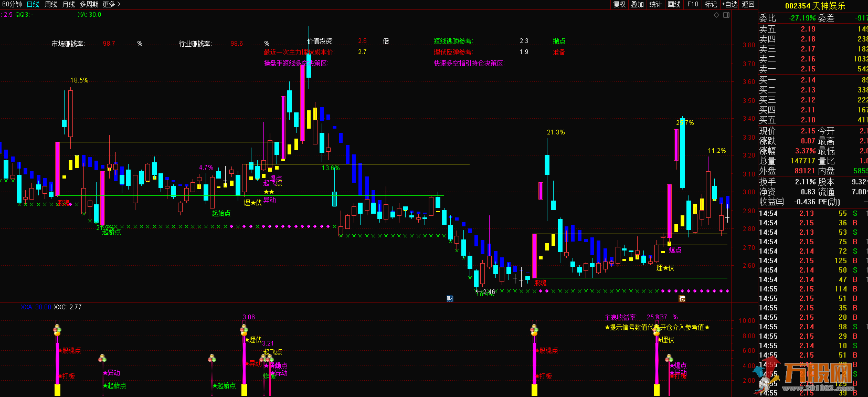
Task: Click the 外盘 89121 value
Action: click(805, 171)
